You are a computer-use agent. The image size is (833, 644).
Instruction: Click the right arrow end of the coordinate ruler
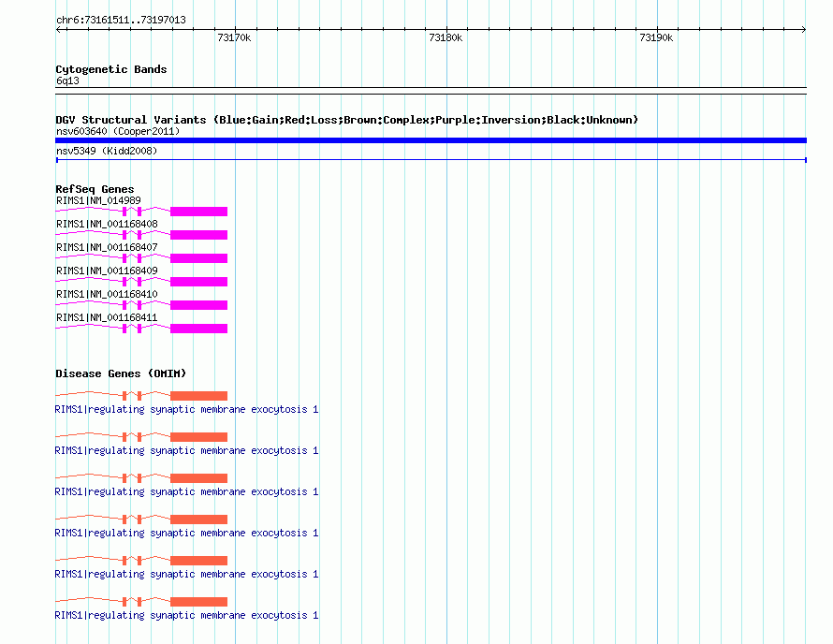tap(803, 29)
